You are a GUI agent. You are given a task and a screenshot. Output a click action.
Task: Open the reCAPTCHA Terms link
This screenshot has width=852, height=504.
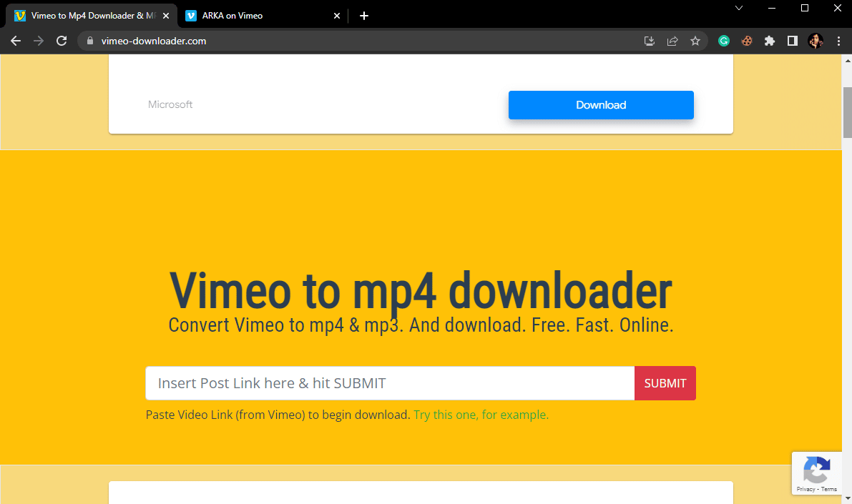828,489
